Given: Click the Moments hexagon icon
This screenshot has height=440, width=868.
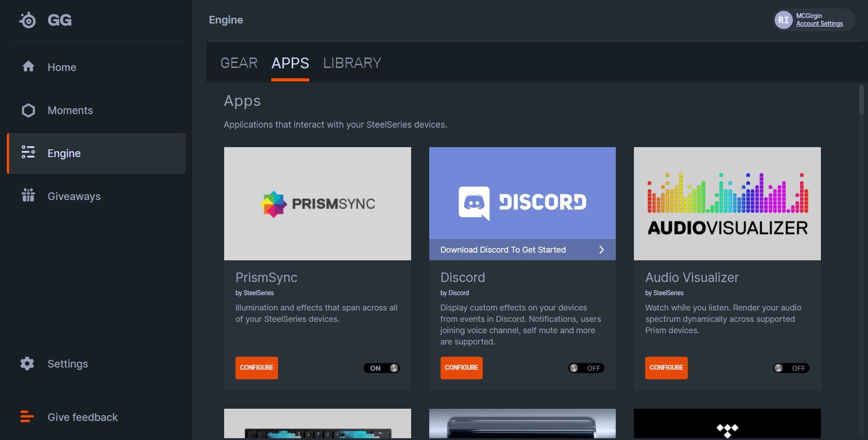Looking at the screenshot, I should (x=28, y=110).
